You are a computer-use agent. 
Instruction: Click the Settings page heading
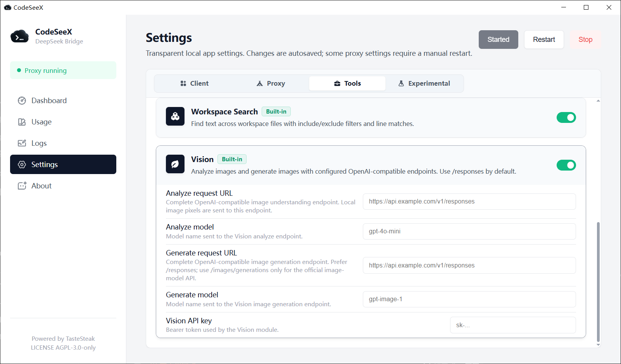(x=169, y=38)
